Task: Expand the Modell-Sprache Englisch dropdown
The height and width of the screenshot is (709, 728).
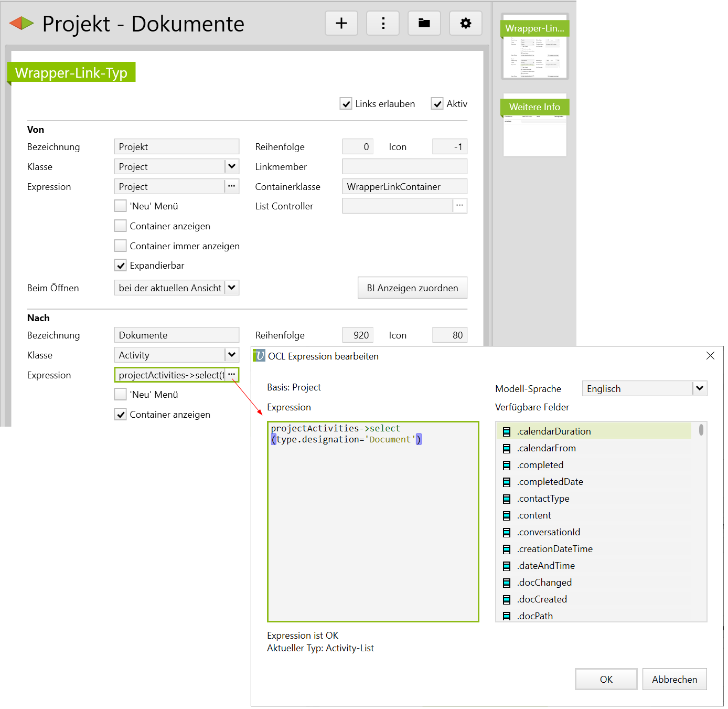Action: tap(700, 388)
